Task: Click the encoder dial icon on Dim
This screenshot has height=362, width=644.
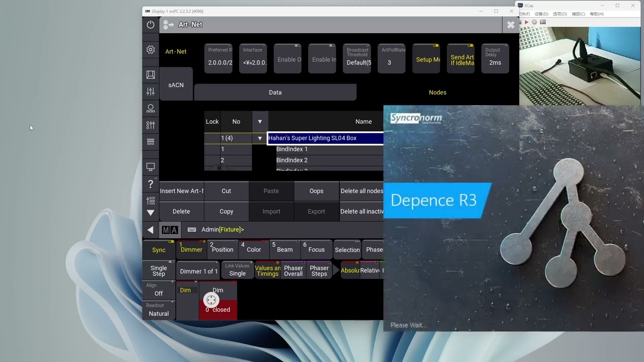Action: [x=211, y=300]
